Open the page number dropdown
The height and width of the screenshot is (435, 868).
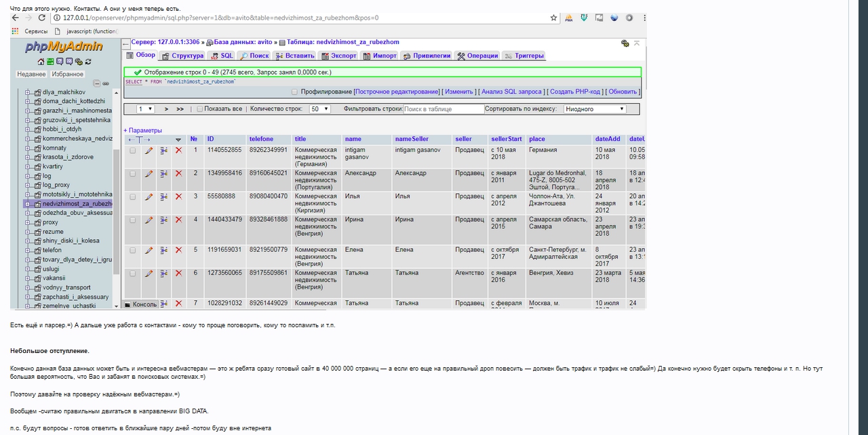[x=146, y=109]
